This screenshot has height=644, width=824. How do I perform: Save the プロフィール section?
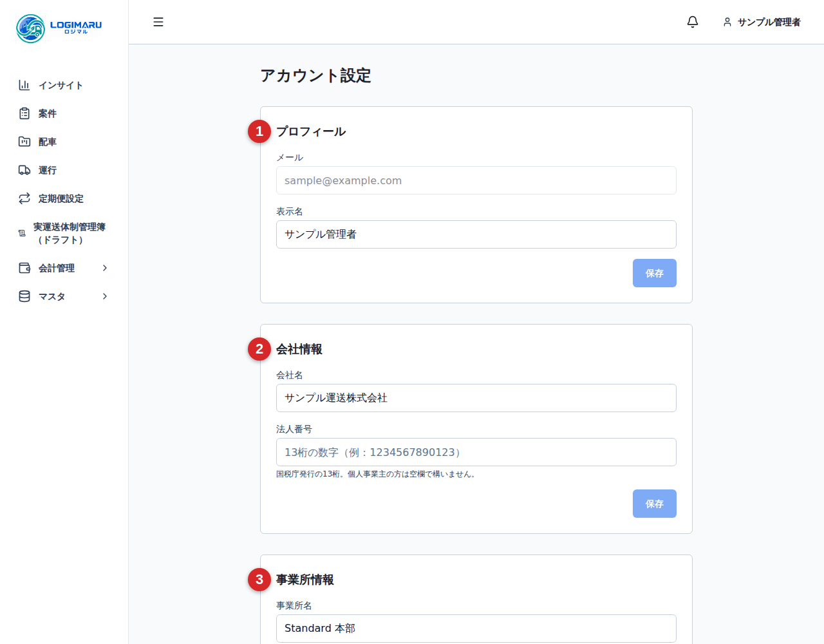pos(655,273)
